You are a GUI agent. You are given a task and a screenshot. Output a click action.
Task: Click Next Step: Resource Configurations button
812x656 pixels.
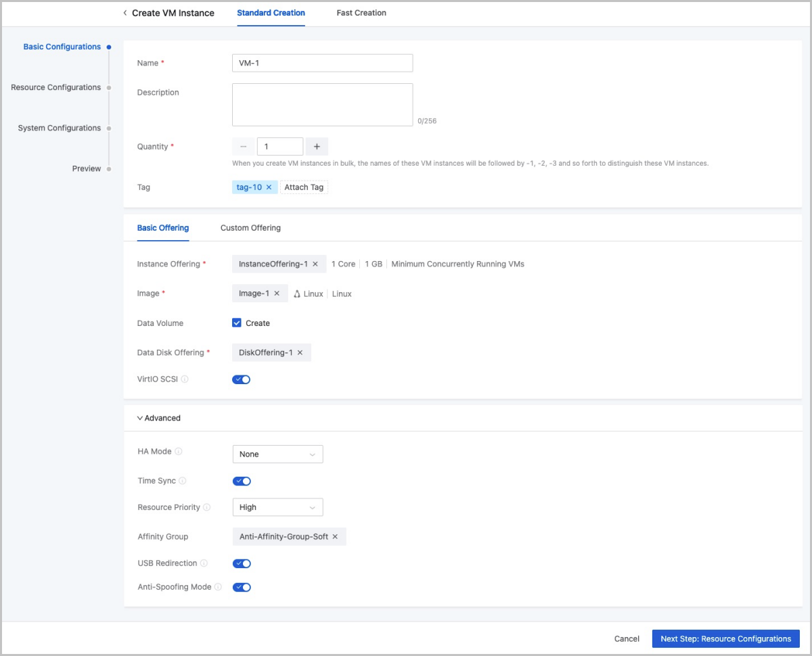(x=725, y=639)
